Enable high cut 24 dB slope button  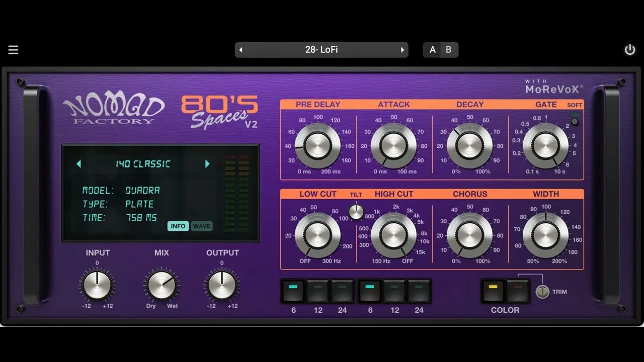coord(419,291)
